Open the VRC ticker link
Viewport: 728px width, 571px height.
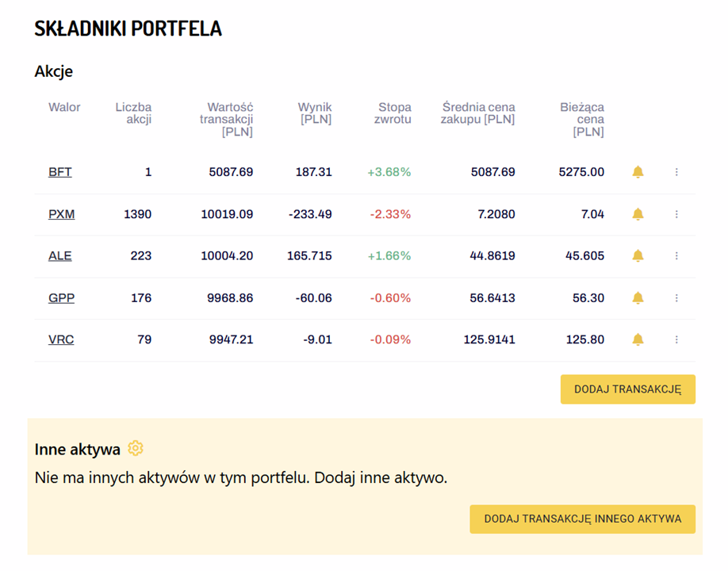[61, 339]
